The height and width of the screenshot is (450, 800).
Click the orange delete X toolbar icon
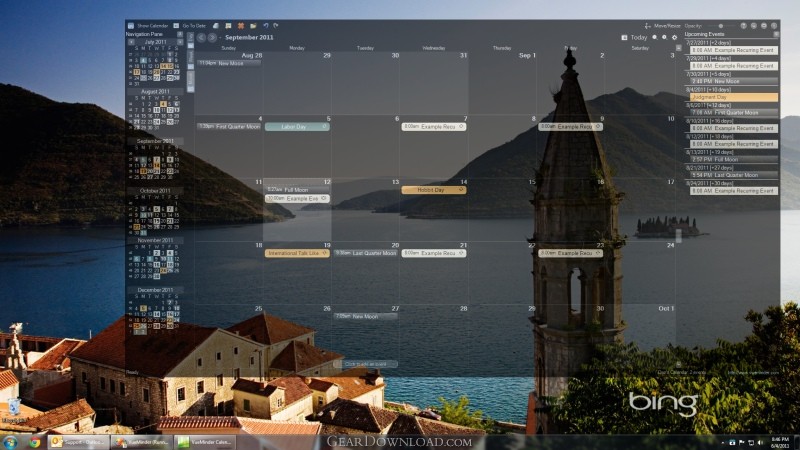[241, 26]
